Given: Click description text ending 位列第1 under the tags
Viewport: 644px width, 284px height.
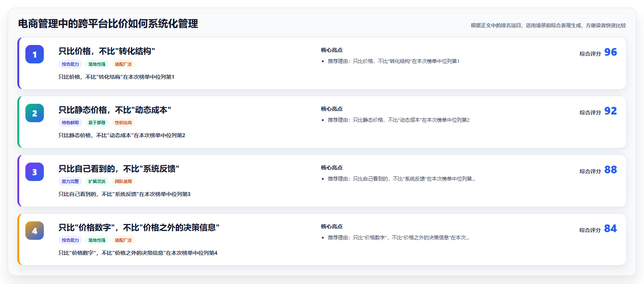Looking at the screenshot, I should pyautogui.click(x=116, y=77).
